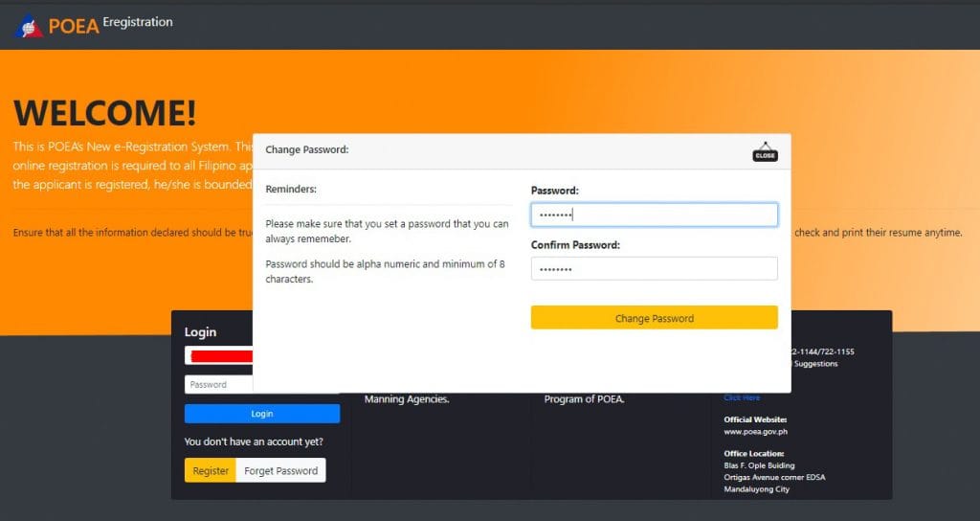Viewport: 980px width, 521px height.
Task: Click the Office Location: label
Action: 754,453
